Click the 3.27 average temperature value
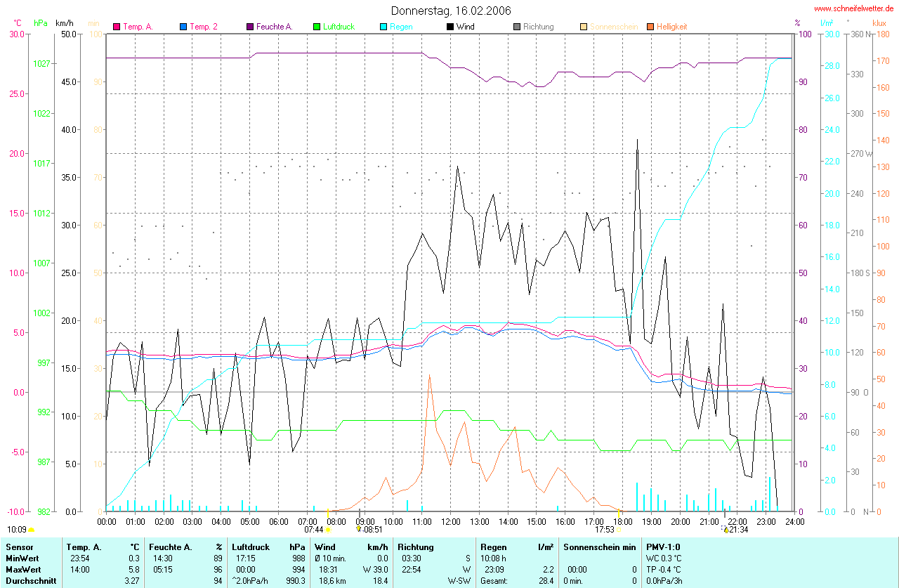The width and height of the screenshot is (899, 588). [x=132, y=581]
